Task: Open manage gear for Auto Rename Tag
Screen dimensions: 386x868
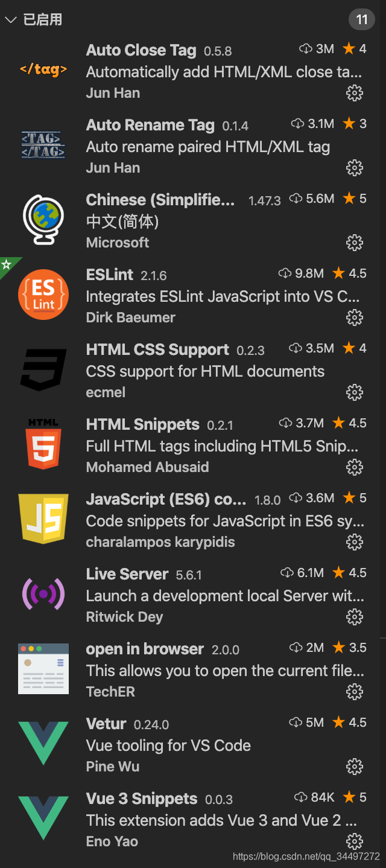Action: (355, 168)
